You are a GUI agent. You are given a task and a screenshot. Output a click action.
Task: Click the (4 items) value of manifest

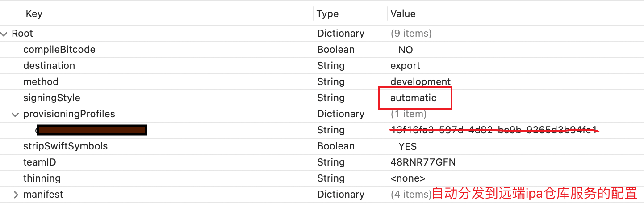[411, 195]
